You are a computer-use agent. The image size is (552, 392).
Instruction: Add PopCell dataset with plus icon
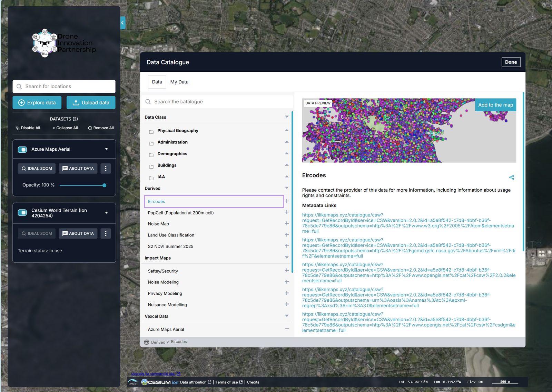(x=287, y=212)
